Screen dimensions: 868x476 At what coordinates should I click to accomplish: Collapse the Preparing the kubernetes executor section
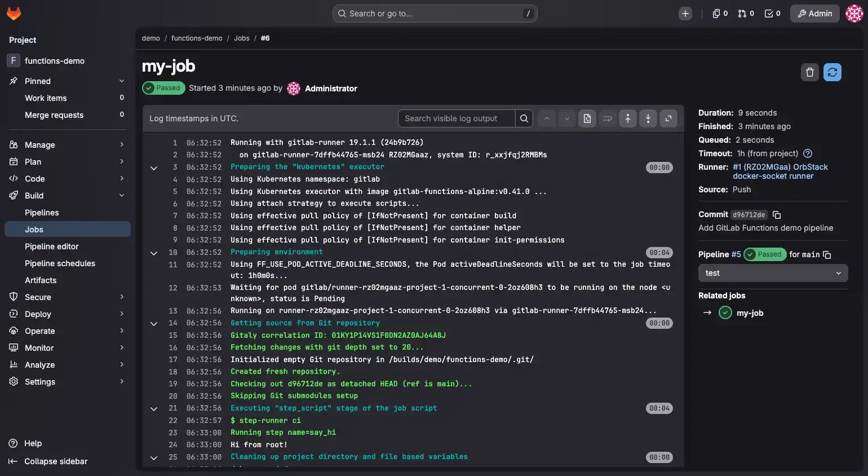coord(154,168)
